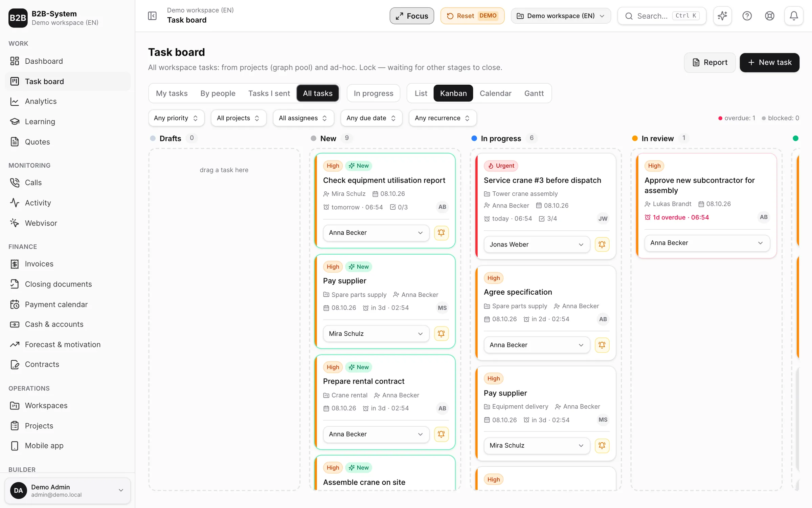This screenshot has width=812, height=508.
Task: Click reminder bell on Agree specification card
Action: (602, 345)
